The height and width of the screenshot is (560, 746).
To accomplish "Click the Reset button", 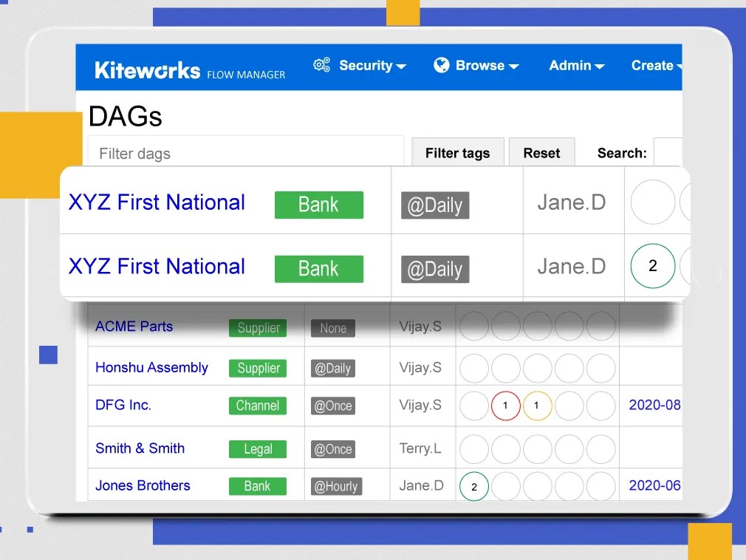I will 542,153.
